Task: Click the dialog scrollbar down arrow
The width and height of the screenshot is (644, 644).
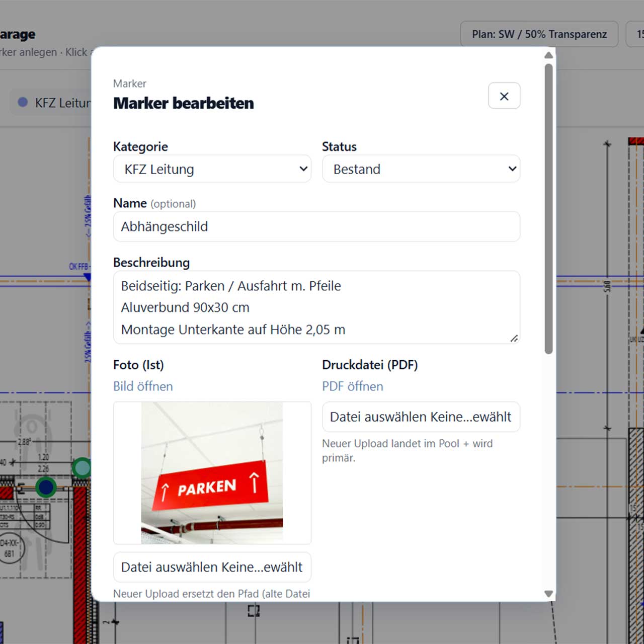Action: point(549,594)
